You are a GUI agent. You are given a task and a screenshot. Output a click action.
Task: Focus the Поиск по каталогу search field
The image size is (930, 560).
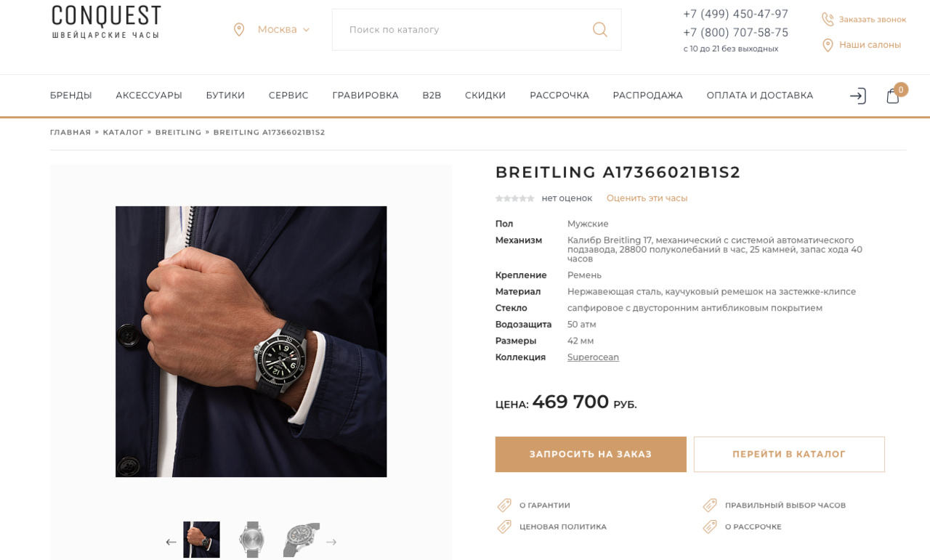462,30
